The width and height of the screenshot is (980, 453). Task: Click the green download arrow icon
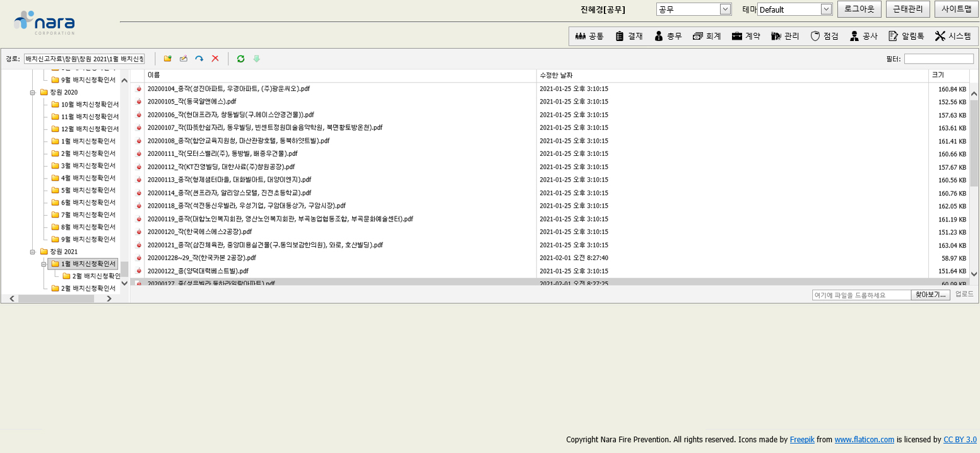(256, 59)
